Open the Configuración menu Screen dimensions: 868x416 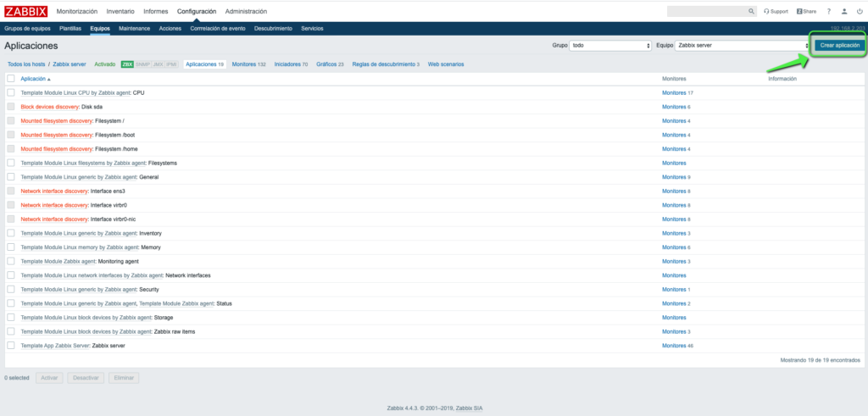tap(197, 11)
